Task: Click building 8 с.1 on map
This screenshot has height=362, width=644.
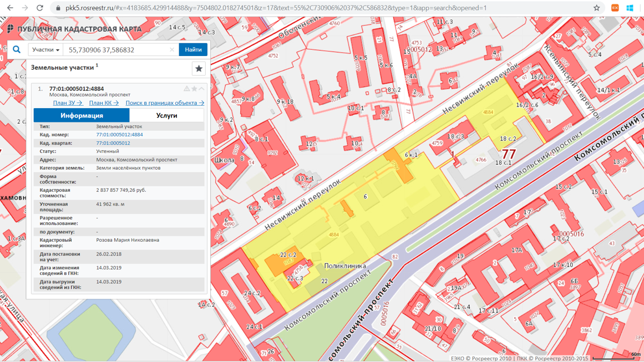Action: (x=262, y=139)
